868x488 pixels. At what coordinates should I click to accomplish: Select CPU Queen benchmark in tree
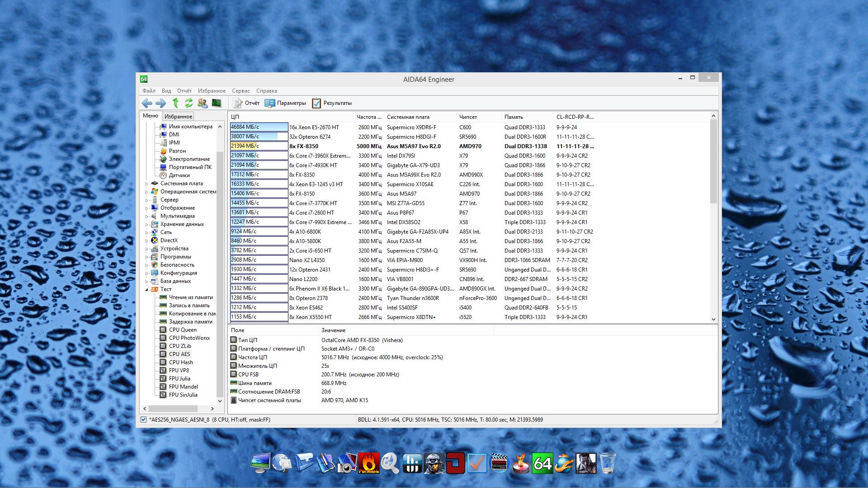pos(183,330)
